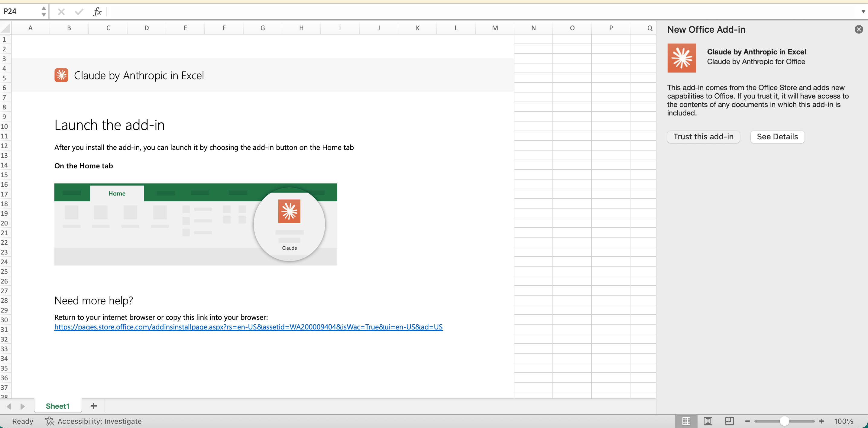The width and height of the screenshot is (868, 428).
Task: Click See Details button
Action: [x=777, y=137]
